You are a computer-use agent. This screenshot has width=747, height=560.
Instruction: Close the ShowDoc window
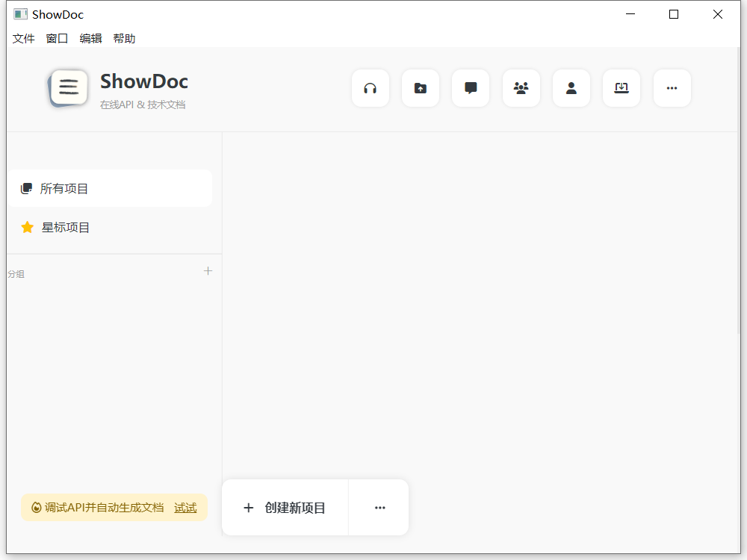click(x=717, y=14)
